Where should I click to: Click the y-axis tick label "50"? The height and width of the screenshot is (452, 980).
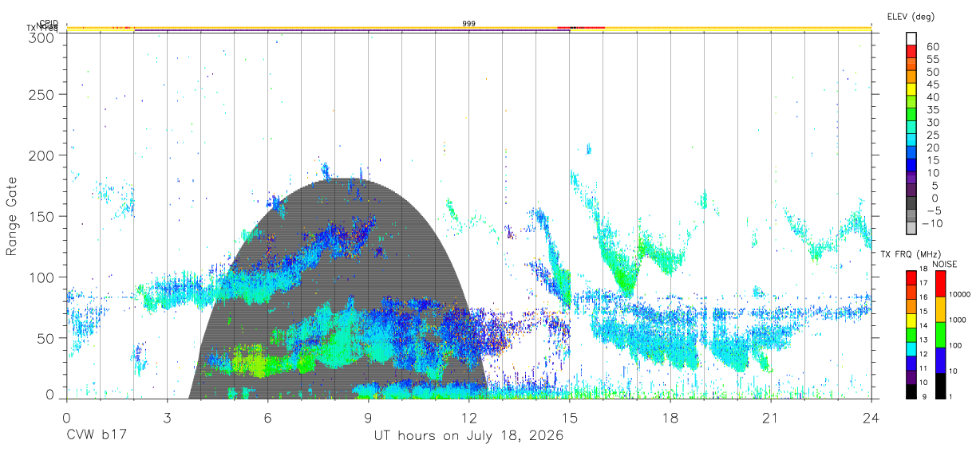click(46, 337)
